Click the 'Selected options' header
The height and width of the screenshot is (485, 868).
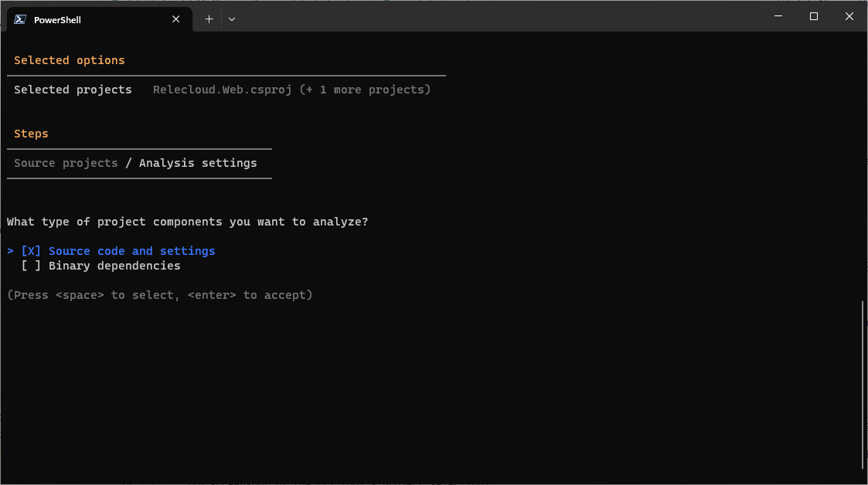click(x=68, y=59)
